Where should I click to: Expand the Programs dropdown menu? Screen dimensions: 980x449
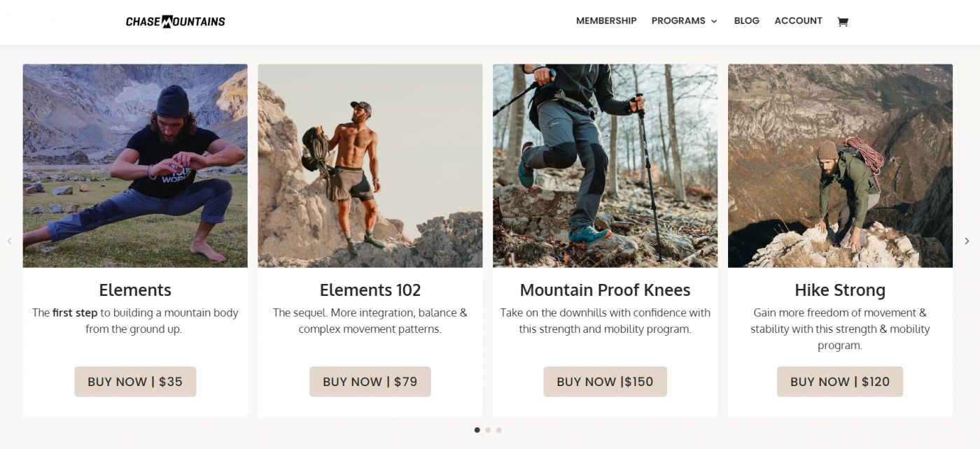point(684,21)
